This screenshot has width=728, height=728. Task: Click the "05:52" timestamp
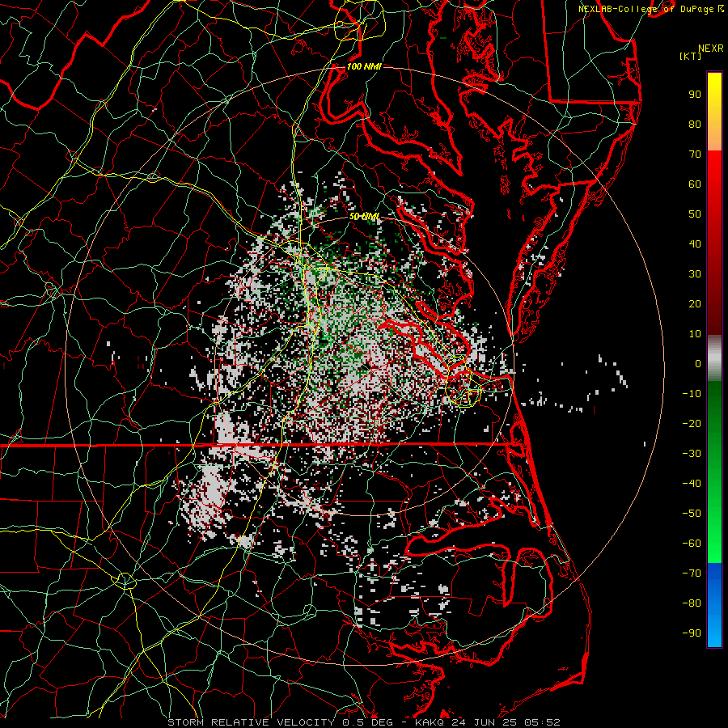542,722
